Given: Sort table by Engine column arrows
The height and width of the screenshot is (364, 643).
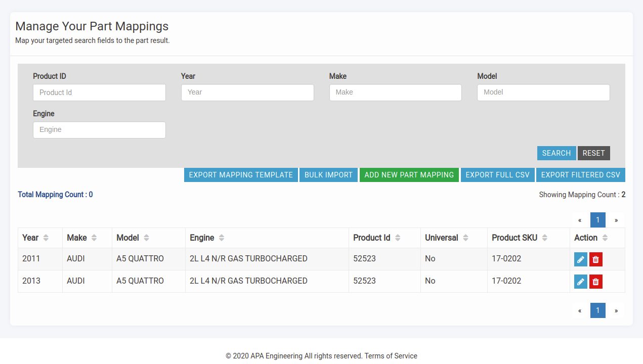Looking at the screenshot, I should click(222, 238).
